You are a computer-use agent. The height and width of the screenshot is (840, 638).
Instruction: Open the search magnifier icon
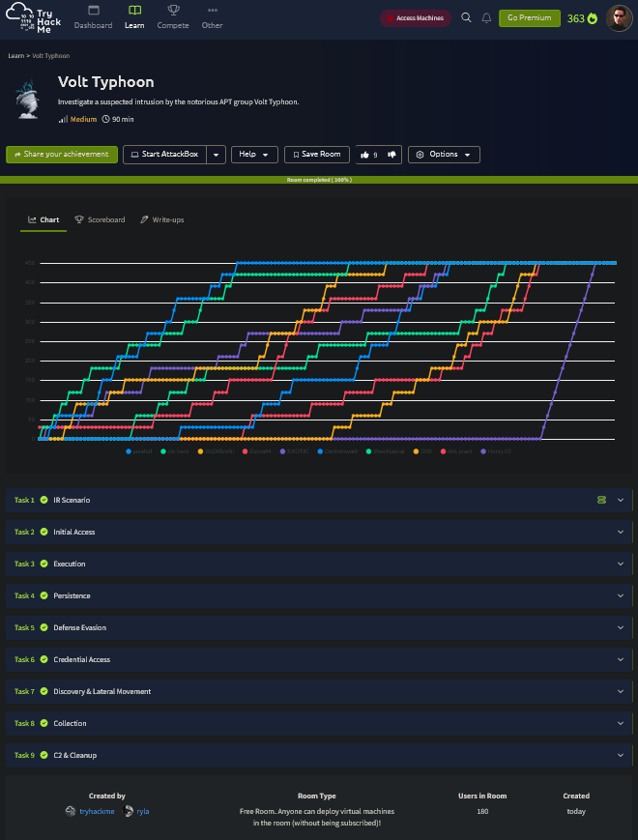coord(467,18)
